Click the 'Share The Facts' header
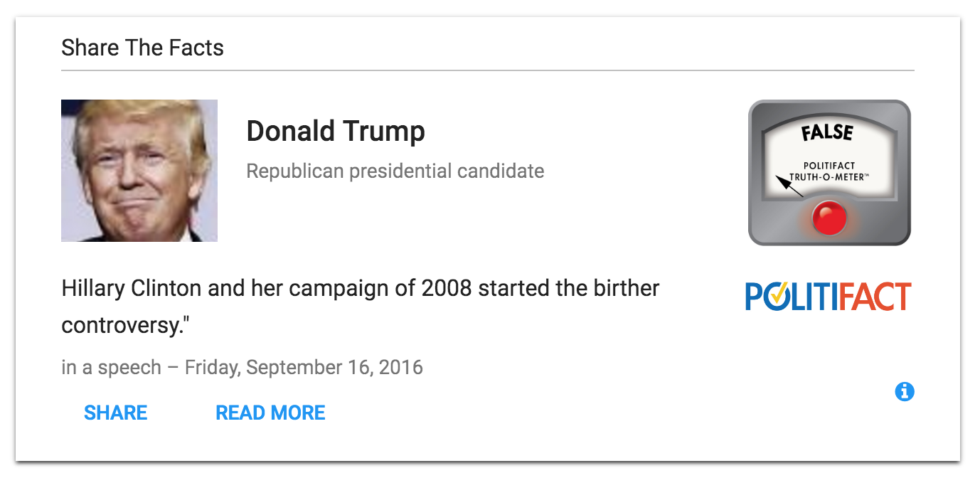 [142, 48]
